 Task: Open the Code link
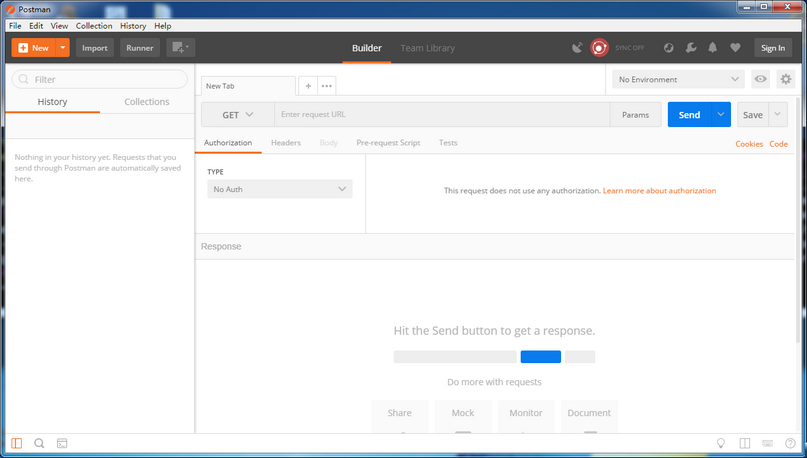[778, 144]
